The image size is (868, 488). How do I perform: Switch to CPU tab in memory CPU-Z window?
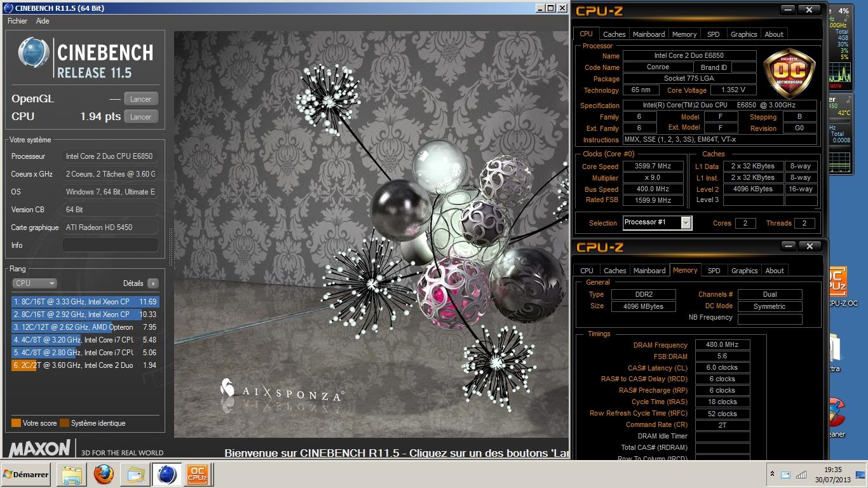coord(587,271)
